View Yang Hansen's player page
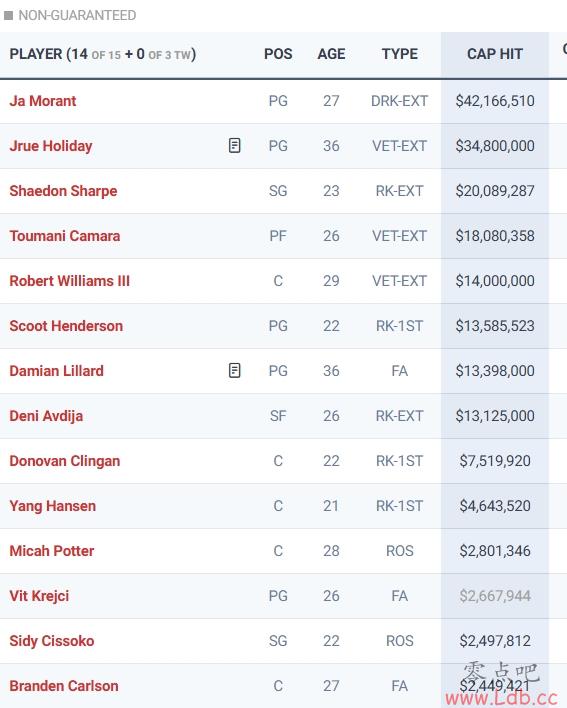Image resolution: width=567 pixels, height=708 pixels. 52,506
